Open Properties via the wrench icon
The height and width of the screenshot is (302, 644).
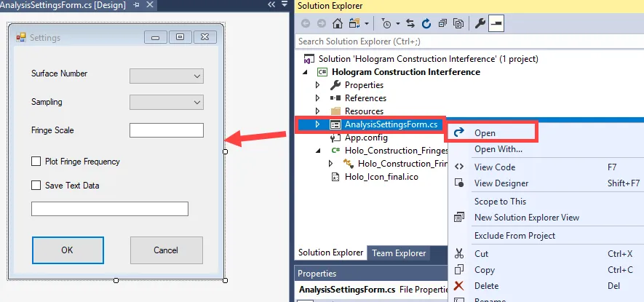[480, 23]
